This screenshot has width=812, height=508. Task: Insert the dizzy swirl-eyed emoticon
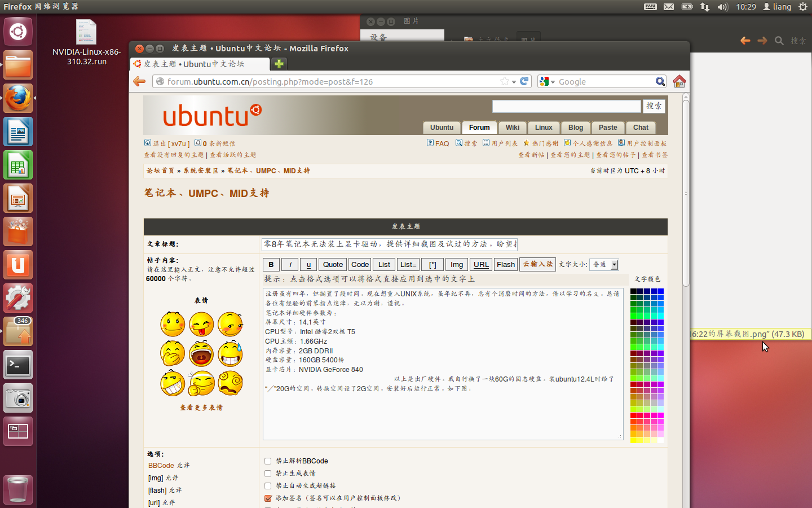pos(230,383)
